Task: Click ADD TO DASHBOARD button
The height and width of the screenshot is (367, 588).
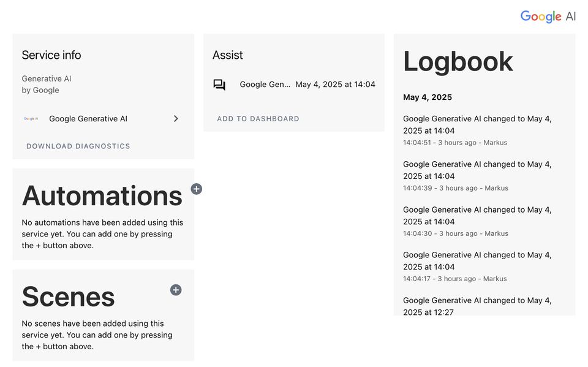Action: point(258,119)
